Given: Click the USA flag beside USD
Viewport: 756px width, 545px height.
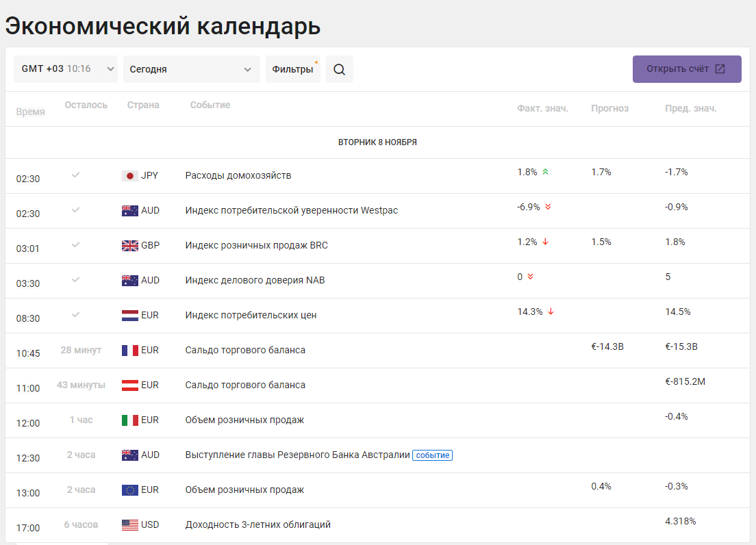Looking at the screenshot, I should (x=129, y=524).
